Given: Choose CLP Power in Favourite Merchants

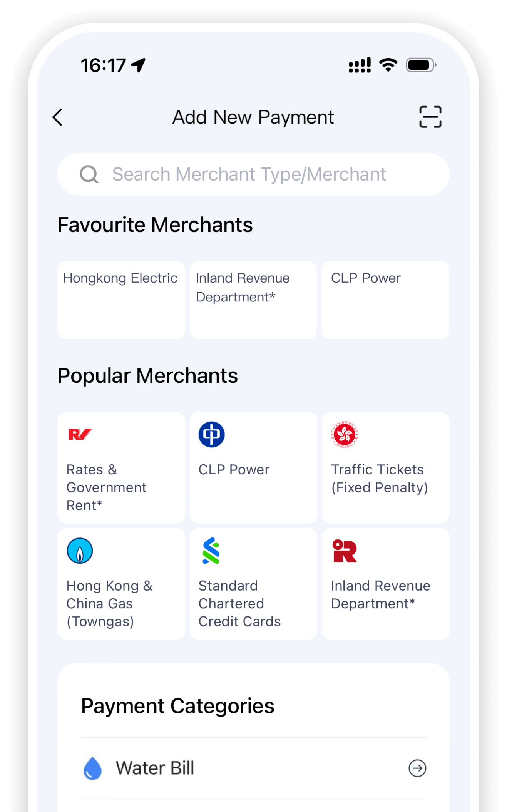Looking at the screenshot, I should coord(385,300).
